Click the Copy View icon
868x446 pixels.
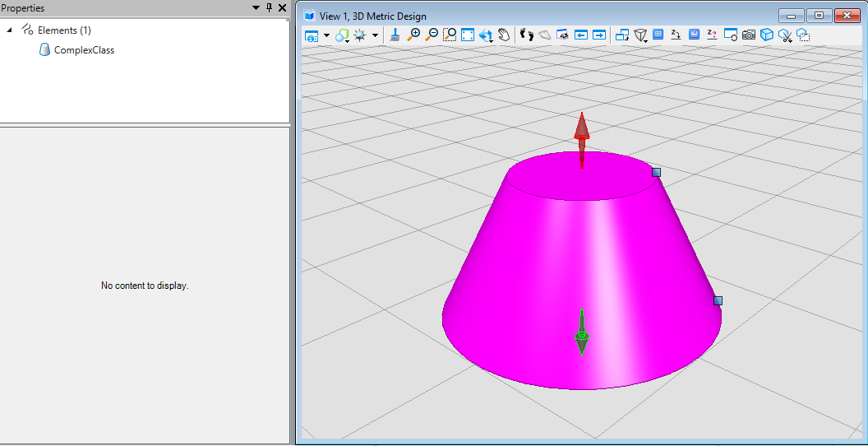622,35
